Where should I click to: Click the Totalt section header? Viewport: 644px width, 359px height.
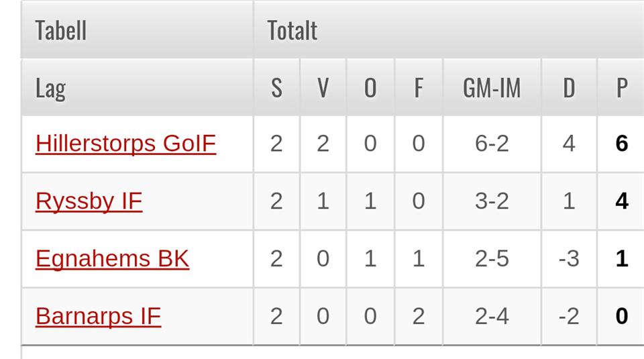point(292,30)
